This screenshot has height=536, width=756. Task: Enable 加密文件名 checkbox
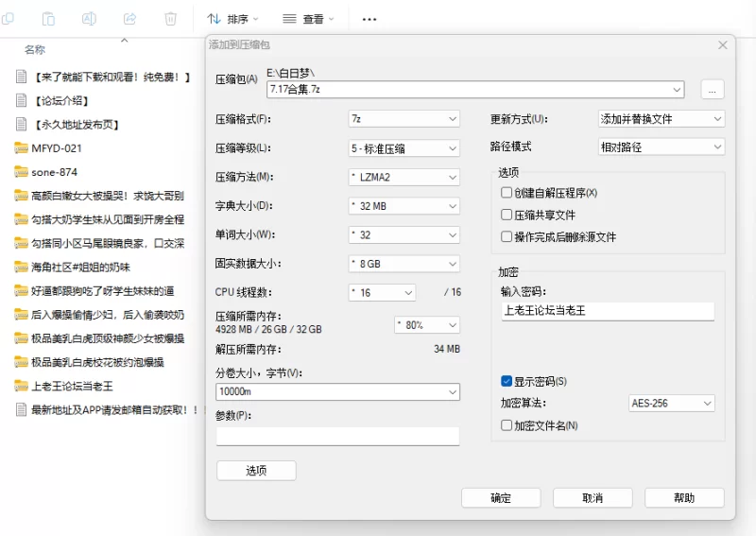[507, 425]
